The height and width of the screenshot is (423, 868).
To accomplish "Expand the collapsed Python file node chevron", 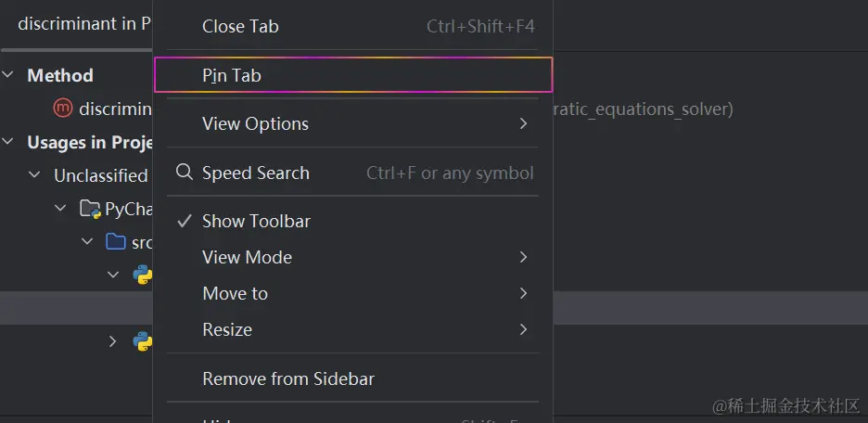I will 113,341.
